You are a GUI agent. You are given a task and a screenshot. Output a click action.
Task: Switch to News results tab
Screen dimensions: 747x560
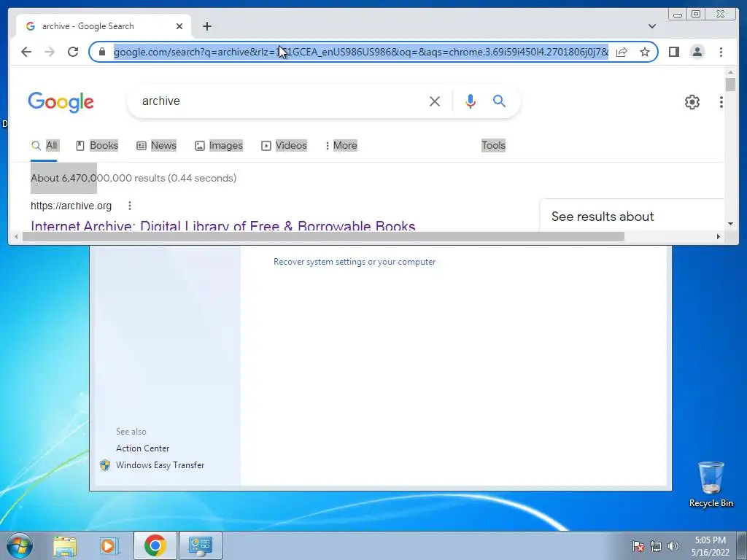click(x=157, y=145)
